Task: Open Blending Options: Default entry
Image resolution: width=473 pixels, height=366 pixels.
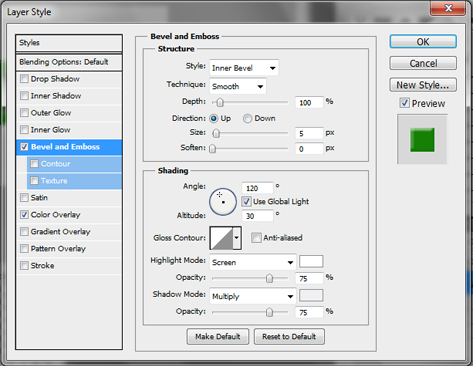Action: point(69,62)
